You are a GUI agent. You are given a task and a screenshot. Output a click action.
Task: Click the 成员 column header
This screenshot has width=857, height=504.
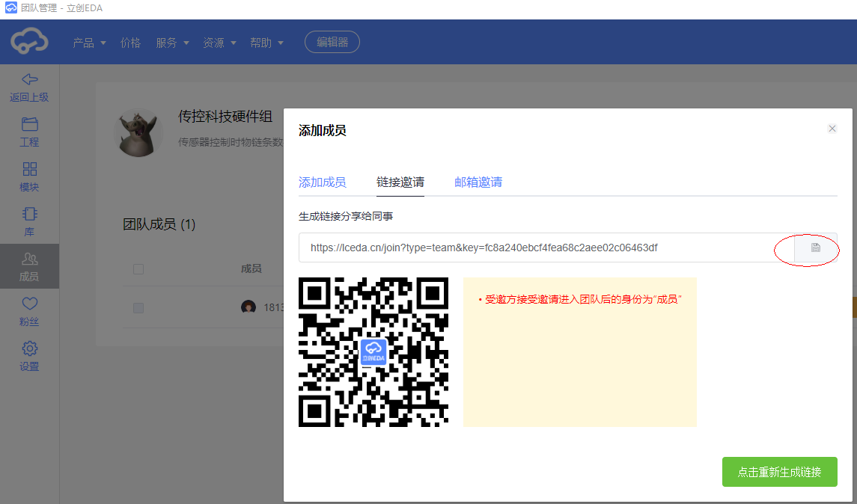(x=251, y=268)
